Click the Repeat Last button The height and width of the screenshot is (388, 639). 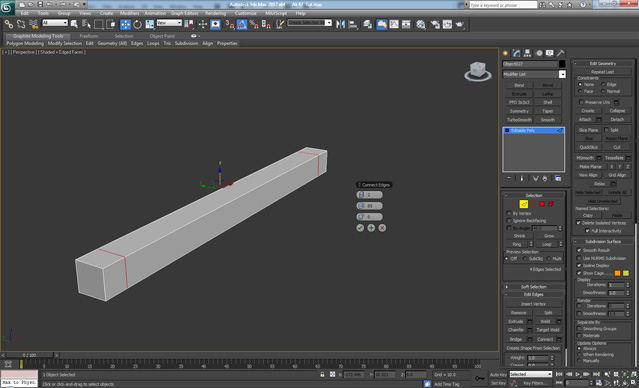(x=602, y=72)
